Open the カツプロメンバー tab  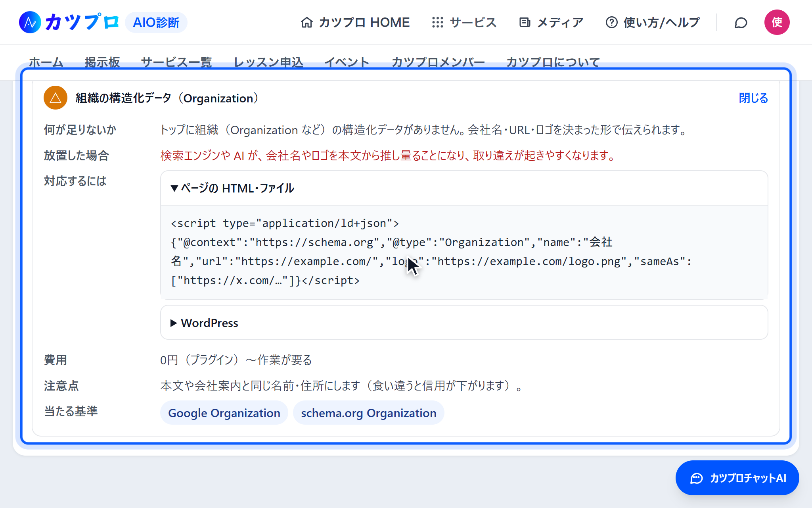pyautogui.click(x=438, y=62)
